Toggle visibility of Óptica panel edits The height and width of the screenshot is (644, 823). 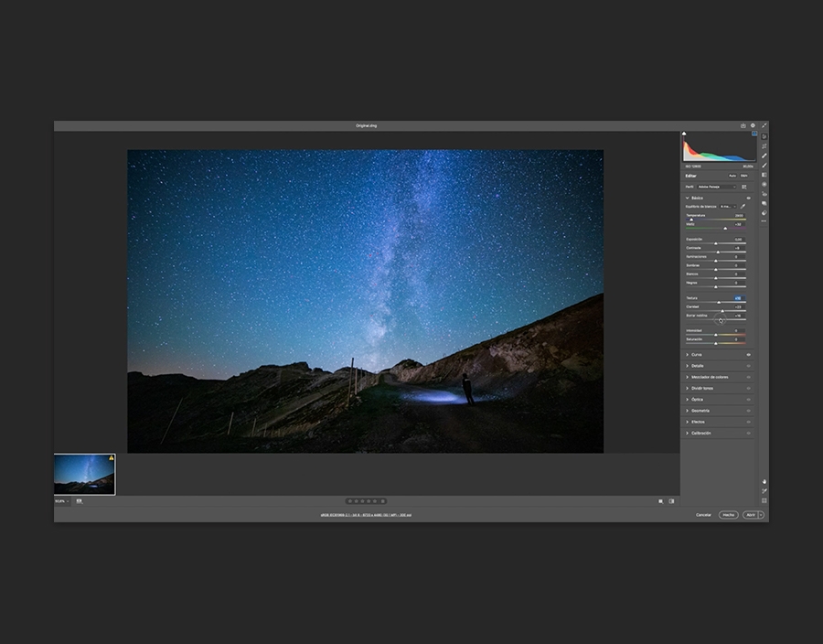tap(748, 400)
